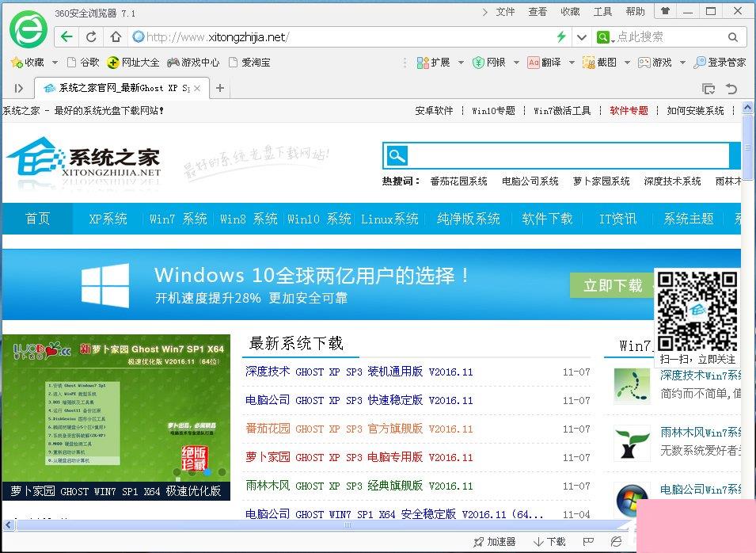Select 首页 in the navigation bar
This screenshot has width=756, height=553.
(38, 219)
